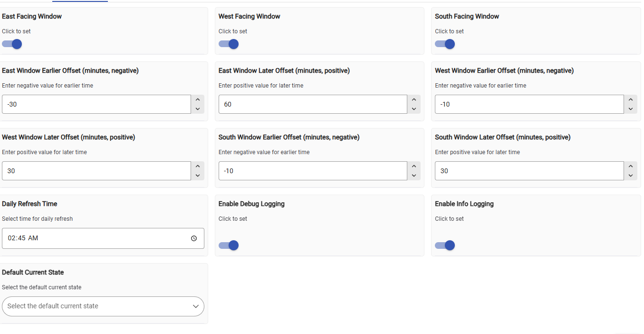Click the East Window Earlier Offset field showing -30
The width and height of the screenshot is (644, 334).
point(96,104)
